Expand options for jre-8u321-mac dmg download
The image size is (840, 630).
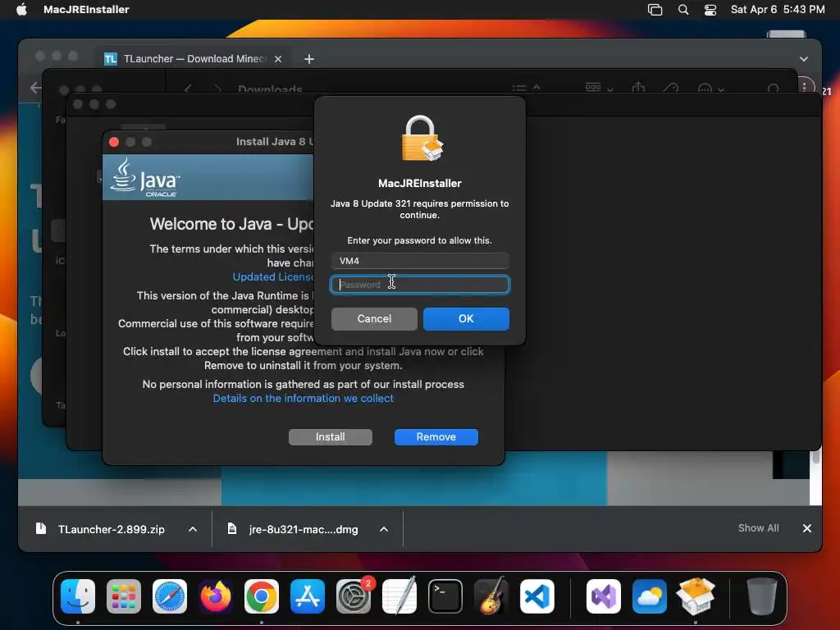(384, 529)
